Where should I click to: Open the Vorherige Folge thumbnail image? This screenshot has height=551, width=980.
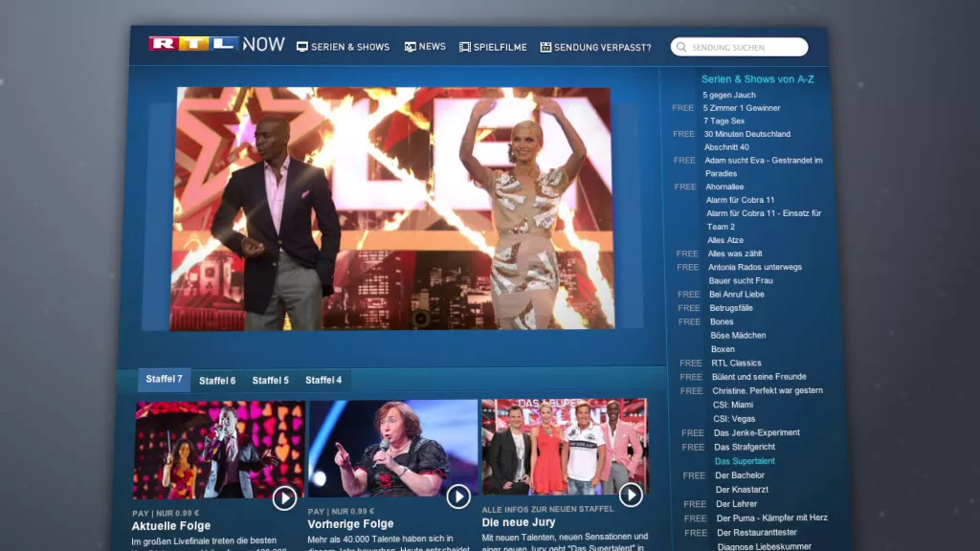(393, 449)
